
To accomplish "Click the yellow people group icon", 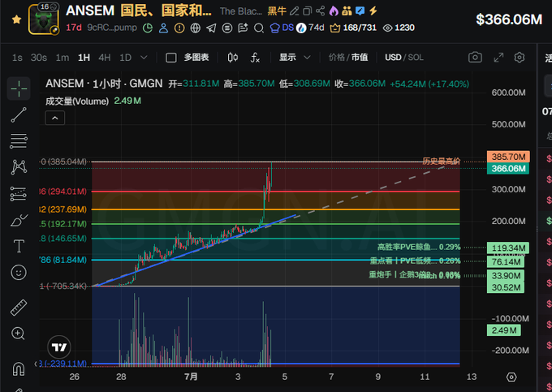I will pyautogui.click(x=347, y=11).
